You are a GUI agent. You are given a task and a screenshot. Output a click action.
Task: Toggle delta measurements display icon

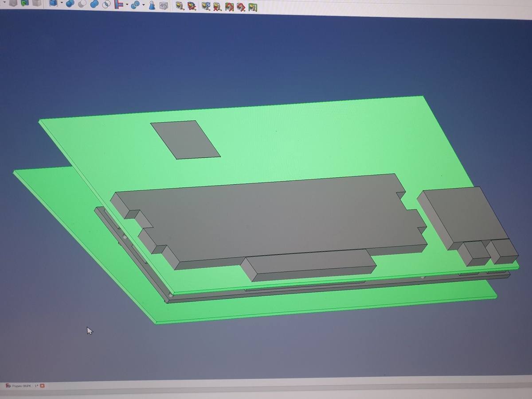tap(253, 8)
